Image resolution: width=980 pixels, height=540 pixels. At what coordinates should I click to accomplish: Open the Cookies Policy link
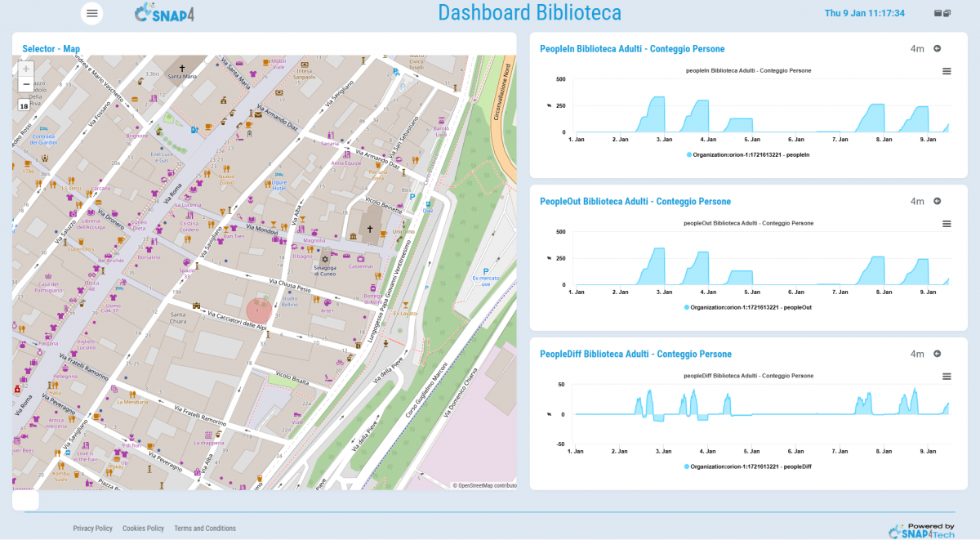point(143,529)
